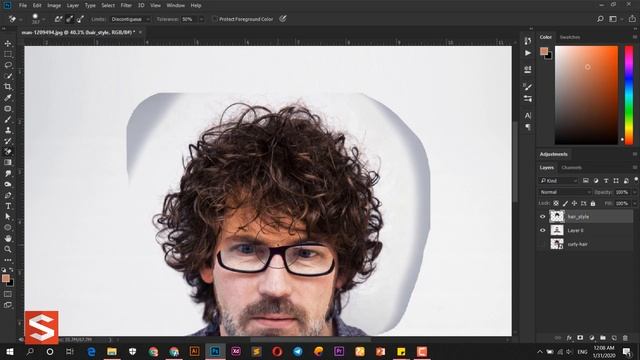Hide the hair_style layer
Viewport: 640px width, 360px height.
click(x=542, y=217)
